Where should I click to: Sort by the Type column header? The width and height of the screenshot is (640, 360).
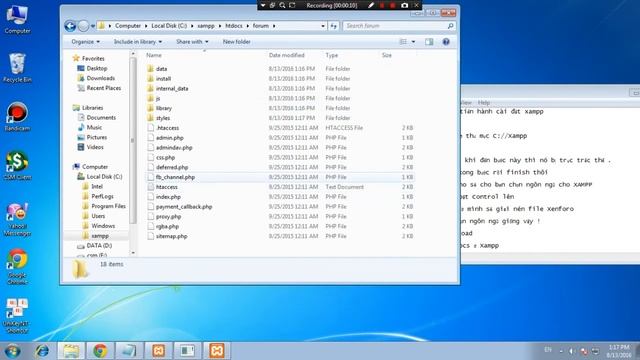click(331, 55)
